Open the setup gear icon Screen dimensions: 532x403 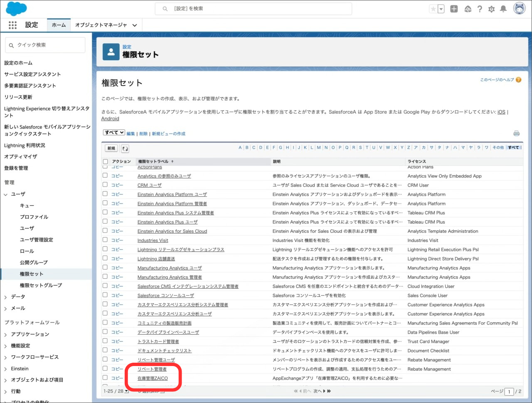click(491, 9)
